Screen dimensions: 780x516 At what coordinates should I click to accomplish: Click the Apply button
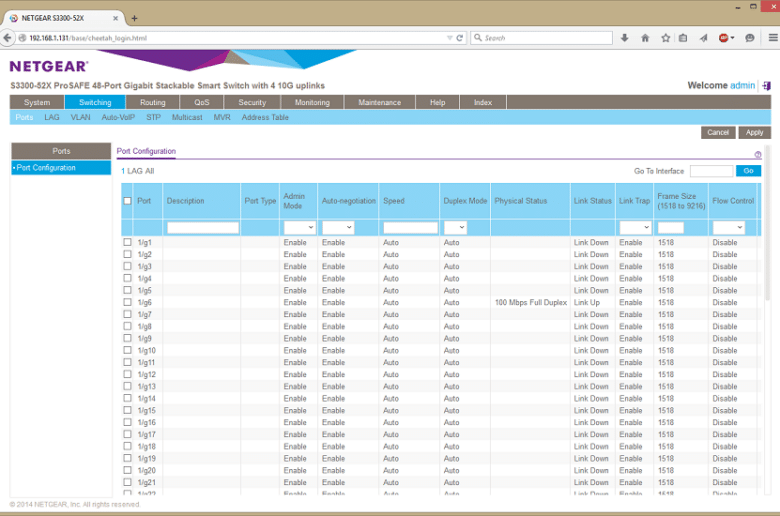pyautogui.click(x=755, y=132)
